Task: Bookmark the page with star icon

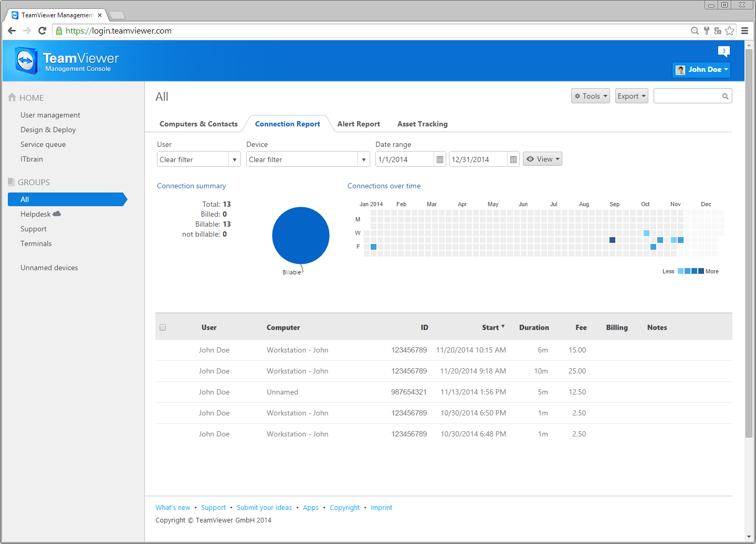Action: pyautogui.click(x=730, y=31)
